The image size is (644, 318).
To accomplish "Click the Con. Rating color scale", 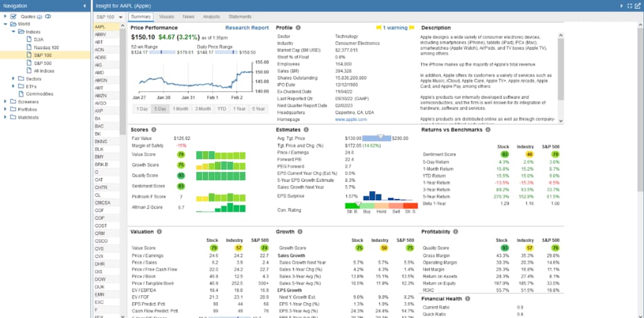I will pyautogui.click(x=380, y=205).
